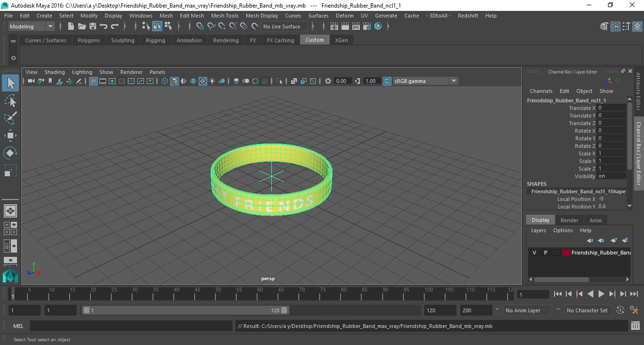Image resolution: width=644 pixels, height=345 pixels.
Task: Toggle isolate select in viewport
Action: (280, 81)
